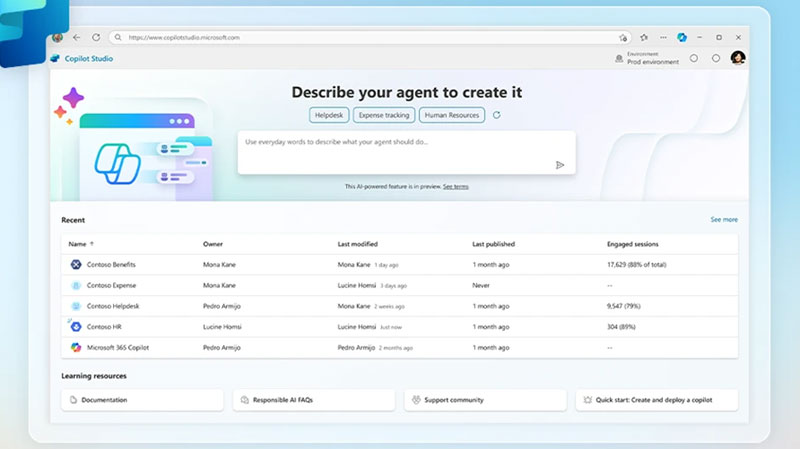Open the See terms link
This screenshot has width=800, height=449.
[x=456, y=187]
